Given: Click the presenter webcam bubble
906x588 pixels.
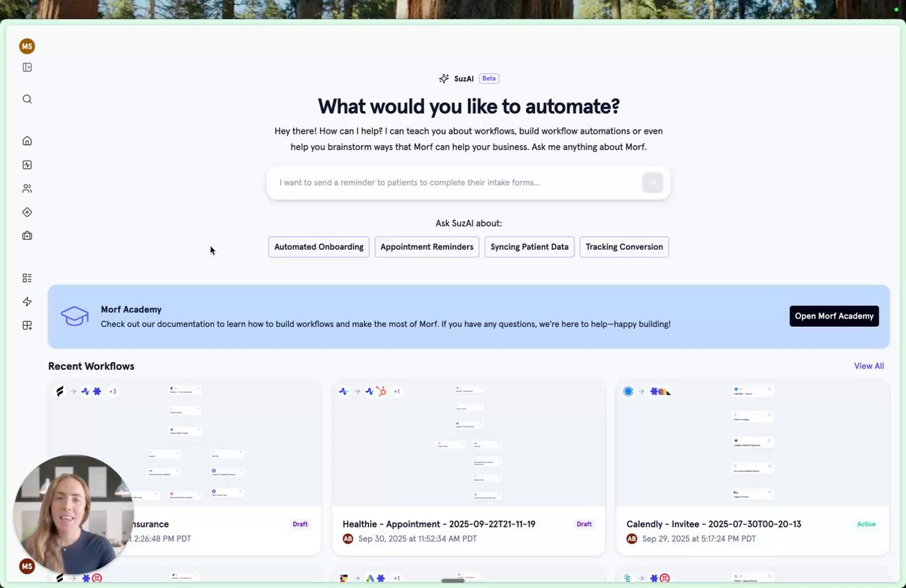Looking at the screenshot, I should (x=73, y=514).
